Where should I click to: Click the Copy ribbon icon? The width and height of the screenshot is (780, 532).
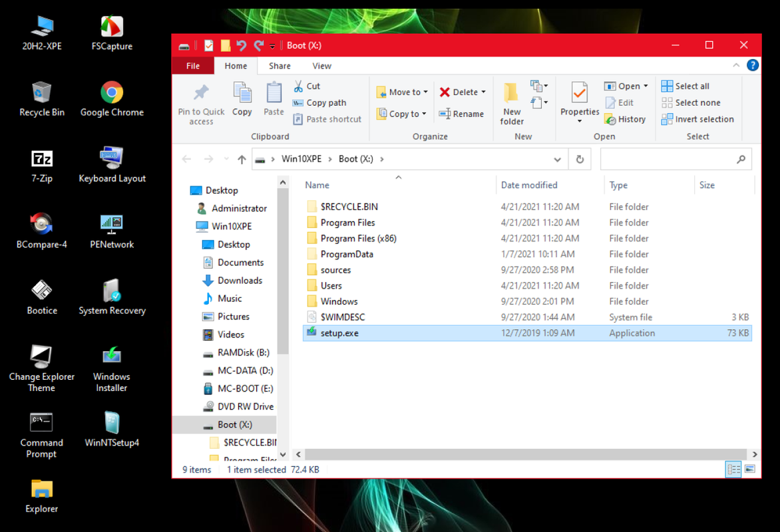(x=242, y=100)
